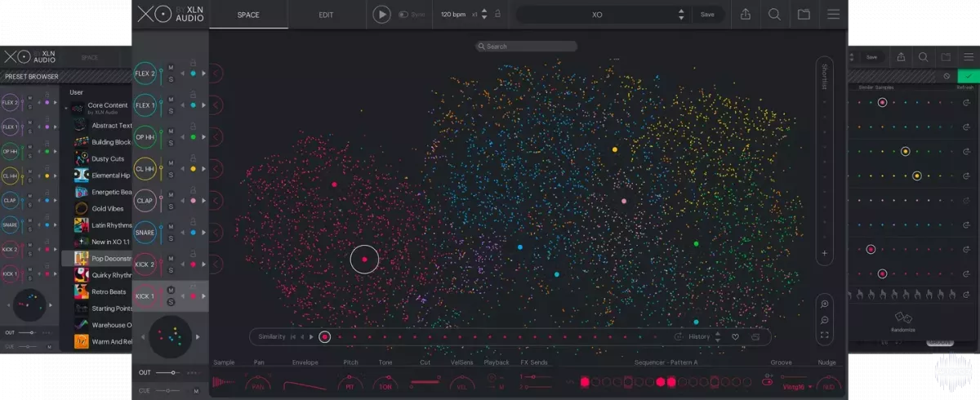Click the green checkmark button in right window
This screenshot has height=400, width=980.
click(x=969, y=76)
